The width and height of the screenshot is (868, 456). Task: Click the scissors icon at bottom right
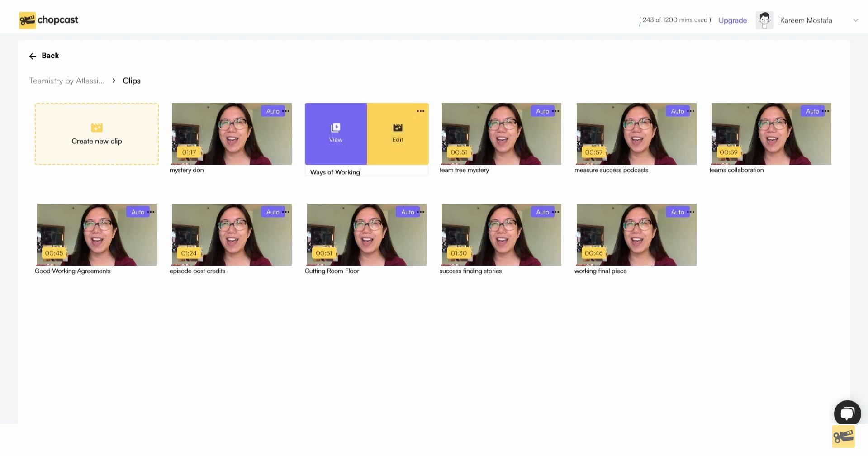click(x=844, y=436)
